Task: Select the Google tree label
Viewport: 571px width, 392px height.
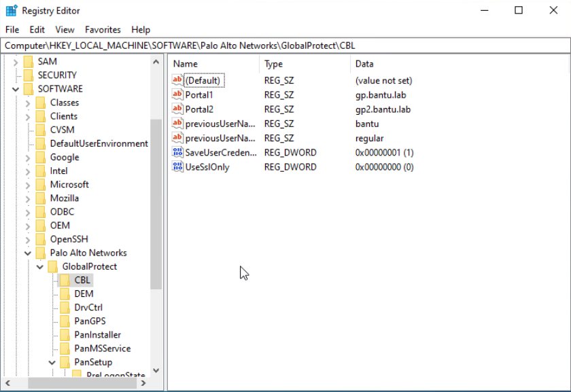Action: coord(65,157)
